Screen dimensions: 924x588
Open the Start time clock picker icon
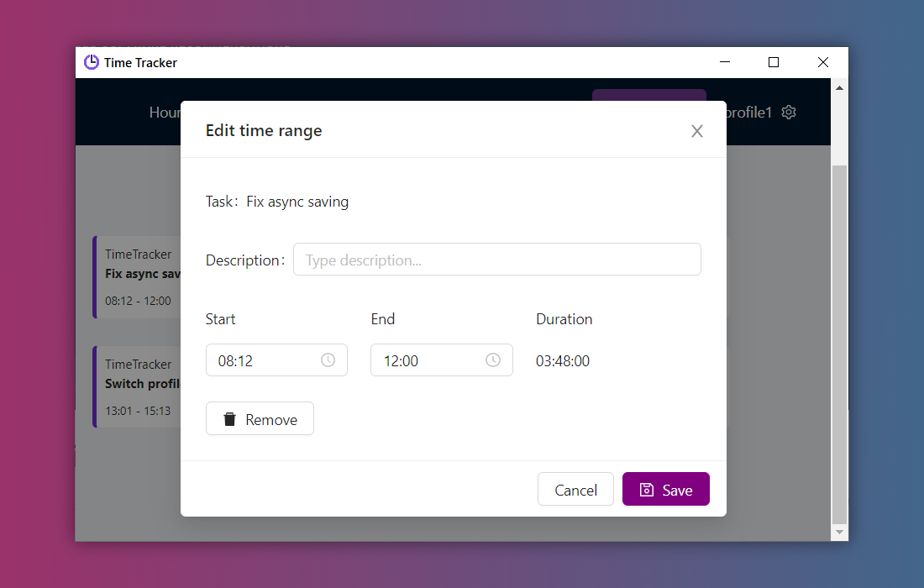pyautogui.click(x=328, y=360)
